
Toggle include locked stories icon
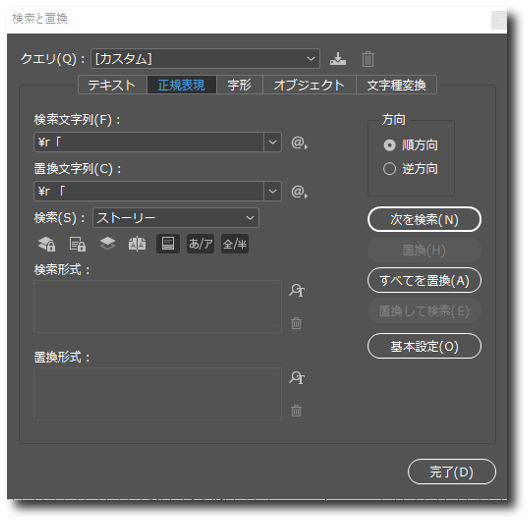(x=77, y=244)
